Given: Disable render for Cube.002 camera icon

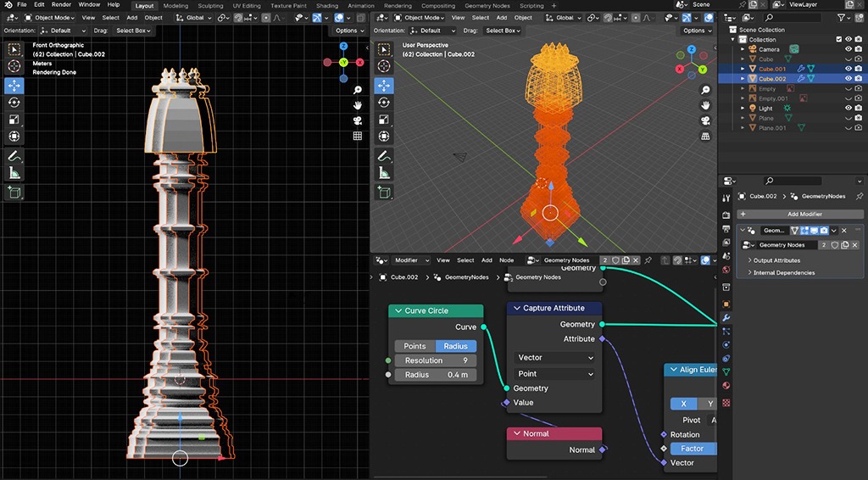Looking at the screenshot, I should (858, 79).
